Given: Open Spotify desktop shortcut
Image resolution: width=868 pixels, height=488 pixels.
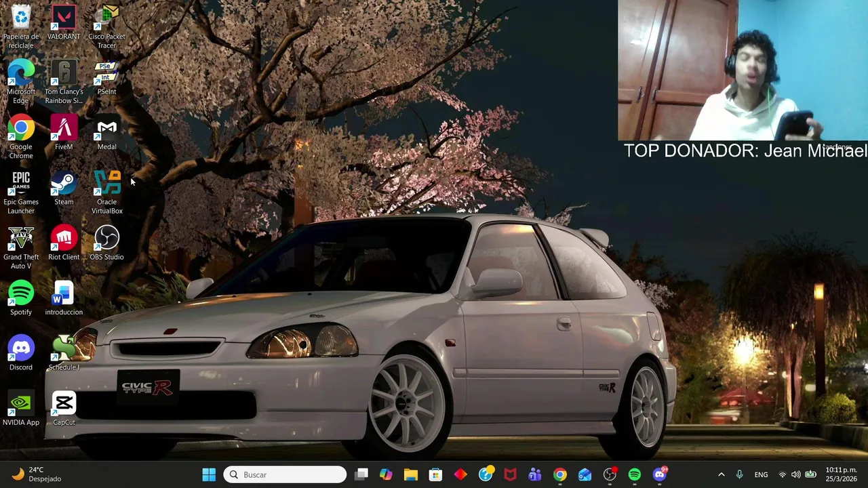Looking at the screenshot, I should pos(21,298).
